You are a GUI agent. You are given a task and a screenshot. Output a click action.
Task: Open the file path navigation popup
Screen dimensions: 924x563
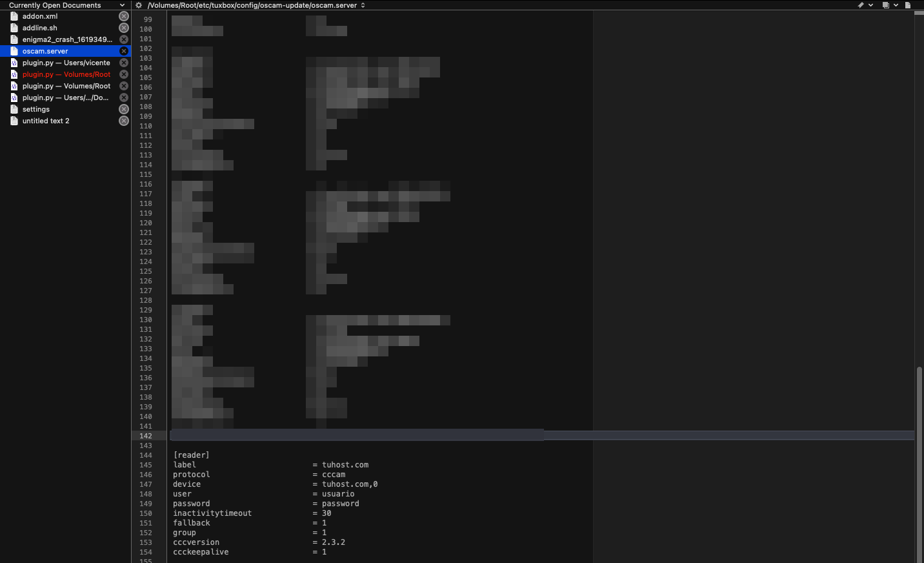point(256,5)
